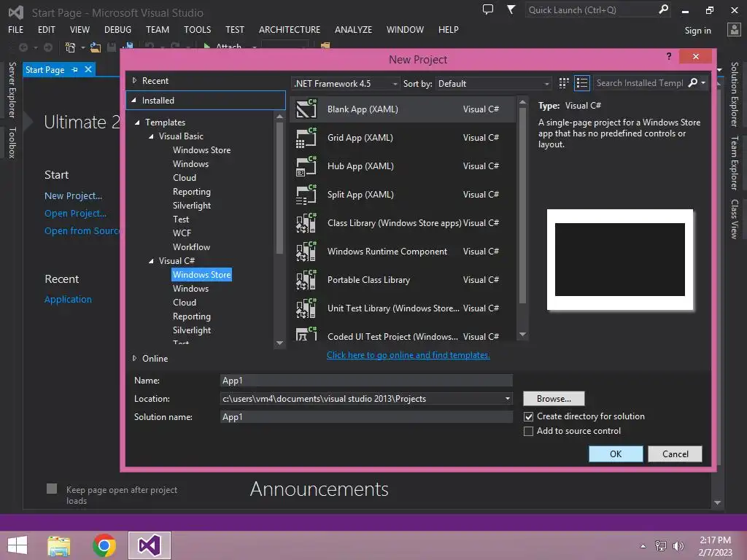Click OK to create the project
Image resolution: width=747 pixels, height=560 pixels.
(616, 454)
